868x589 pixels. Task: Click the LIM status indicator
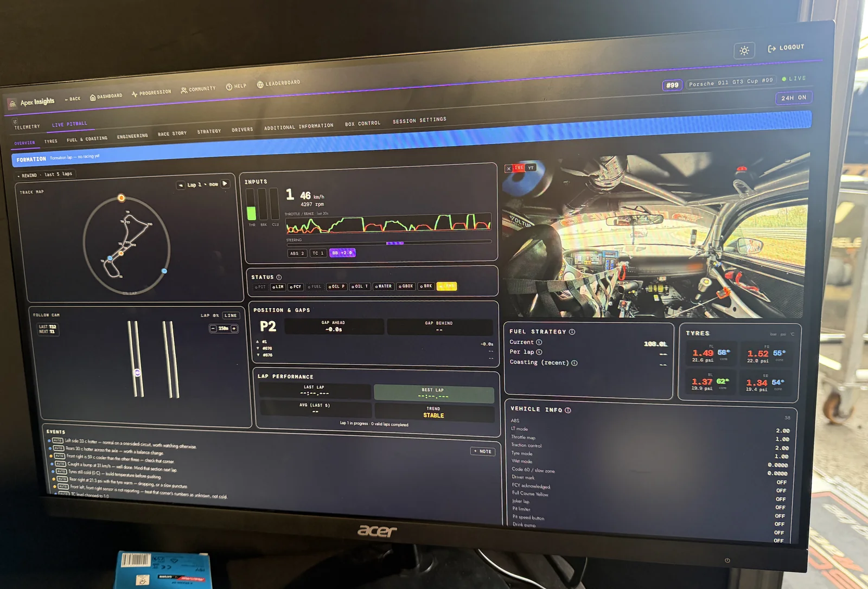click(278, 287)
